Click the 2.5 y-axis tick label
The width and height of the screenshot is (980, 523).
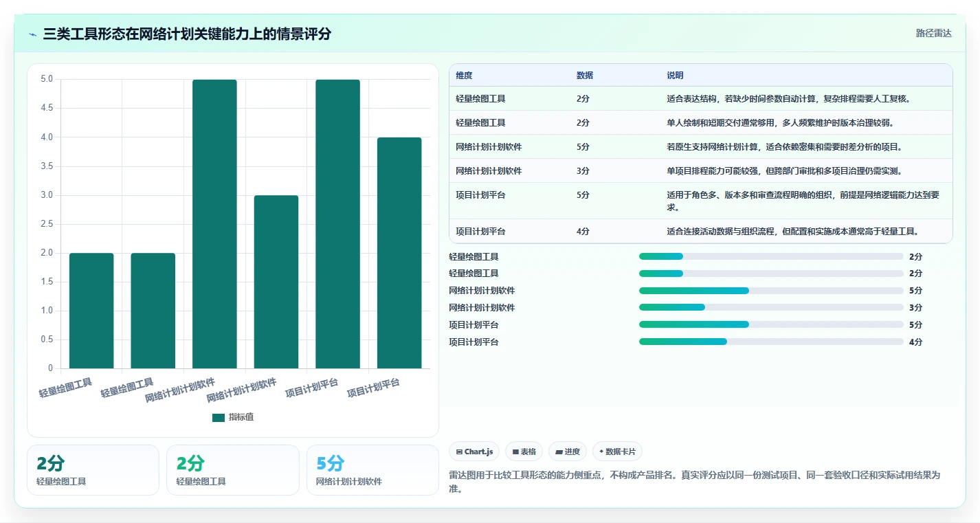pos(47,224)
